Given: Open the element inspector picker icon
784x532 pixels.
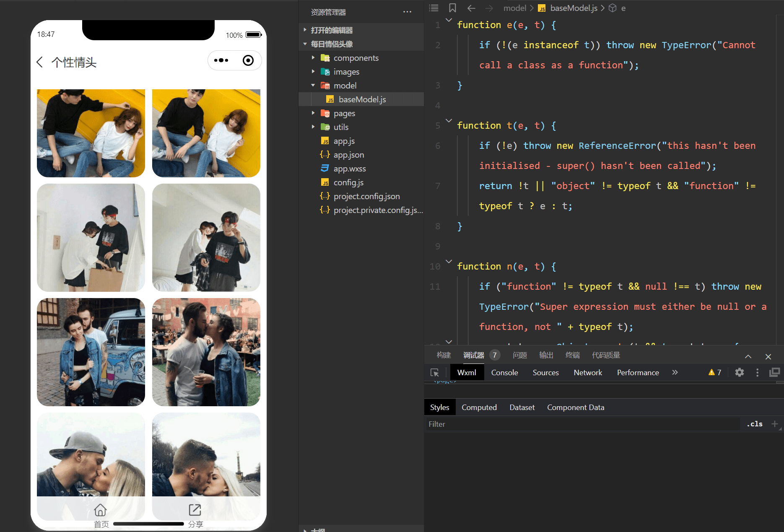Looking at the screenshot, I should (x=435, y=373).
